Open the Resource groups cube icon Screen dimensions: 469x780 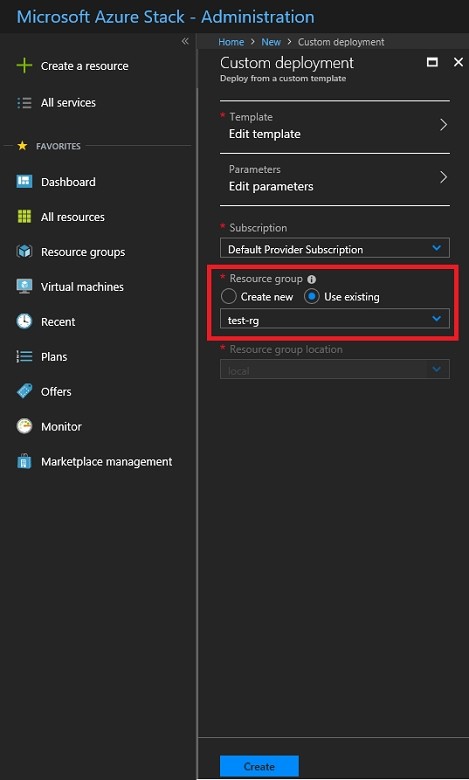[24, 252]
